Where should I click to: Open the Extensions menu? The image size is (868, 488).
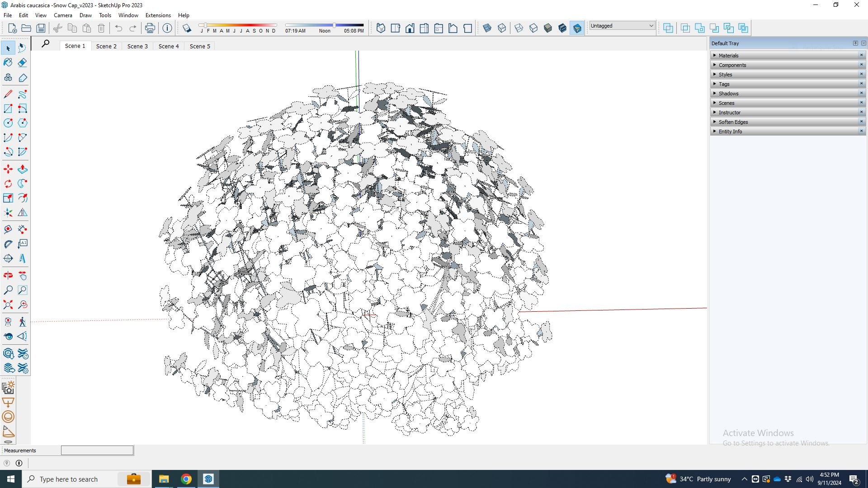tap(158, 15)
